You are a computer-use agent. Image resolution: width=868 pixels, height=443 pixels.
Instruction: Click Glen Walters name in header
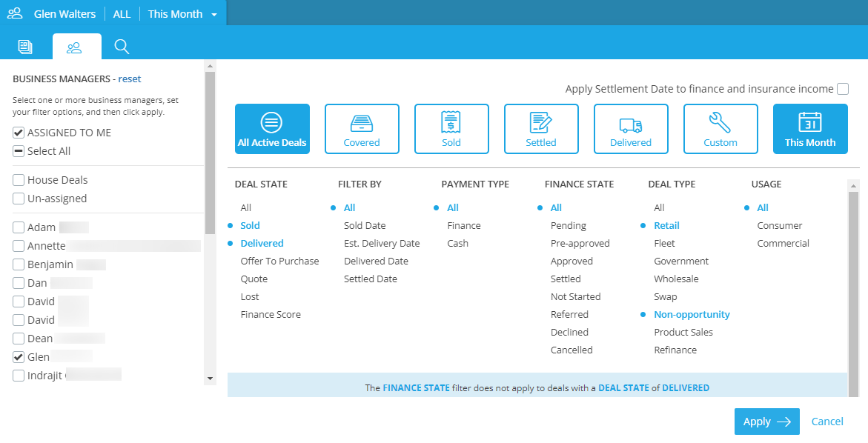click(64, 14)
